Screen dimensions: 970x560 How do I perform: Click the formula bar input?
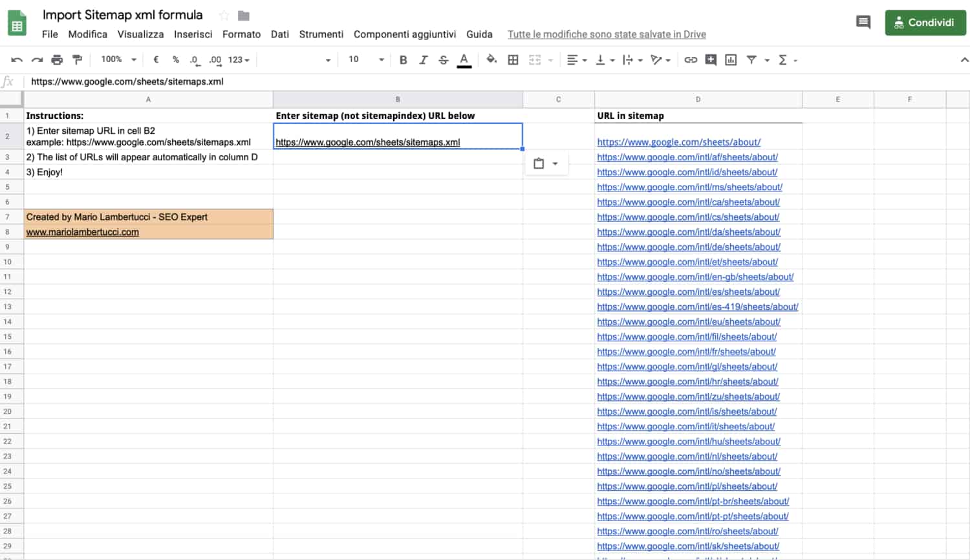coord(497,81)
